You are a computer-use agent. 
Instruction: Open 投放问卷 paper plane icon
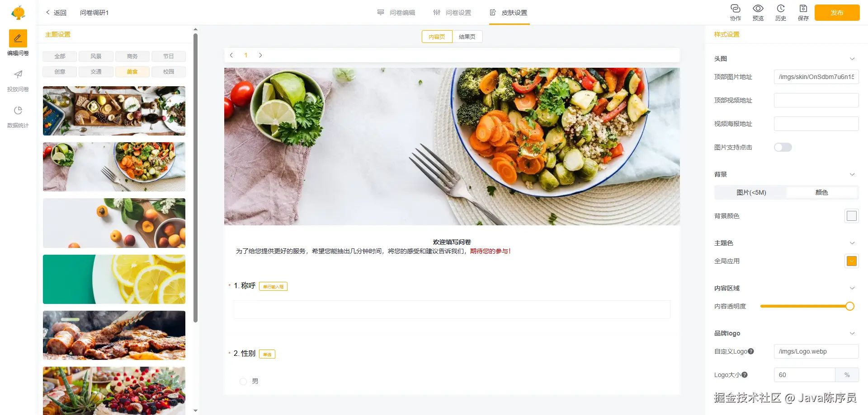pos(18,75)
